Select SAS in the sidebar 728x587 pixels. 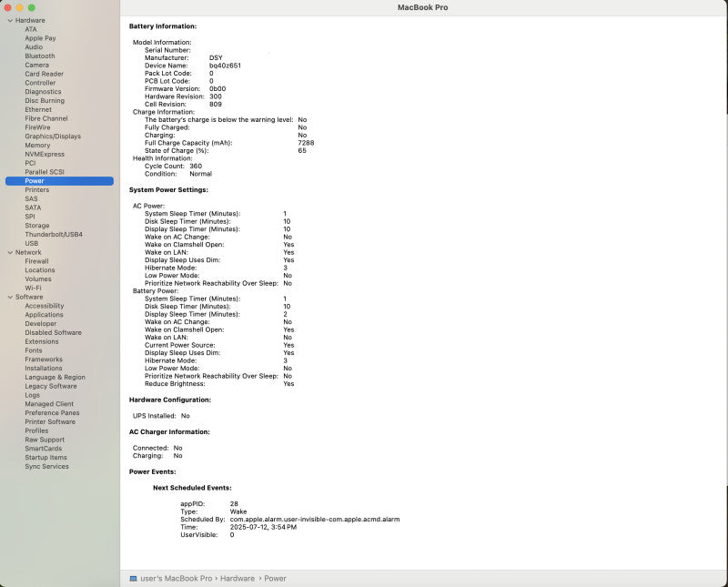pyautogui.click(x=32, y=198)
